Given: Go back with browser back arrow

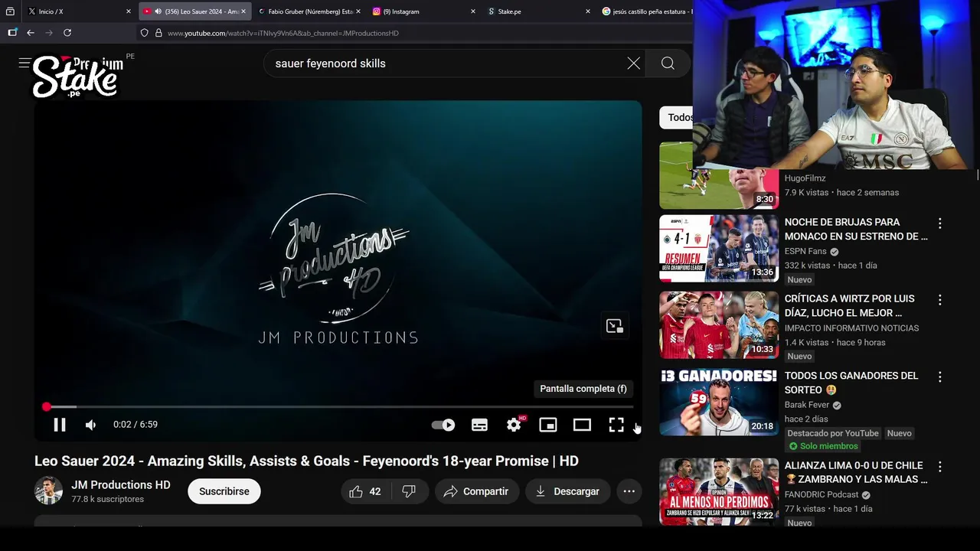Looking at the screenshot, I should (31, 33).
